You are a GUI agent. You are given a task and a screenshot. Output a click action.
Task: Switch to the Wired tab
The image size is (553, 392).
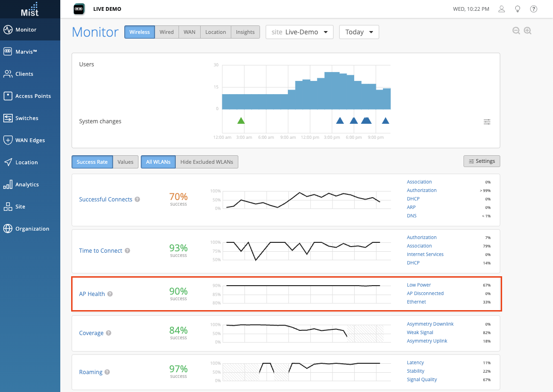(166, 32)
